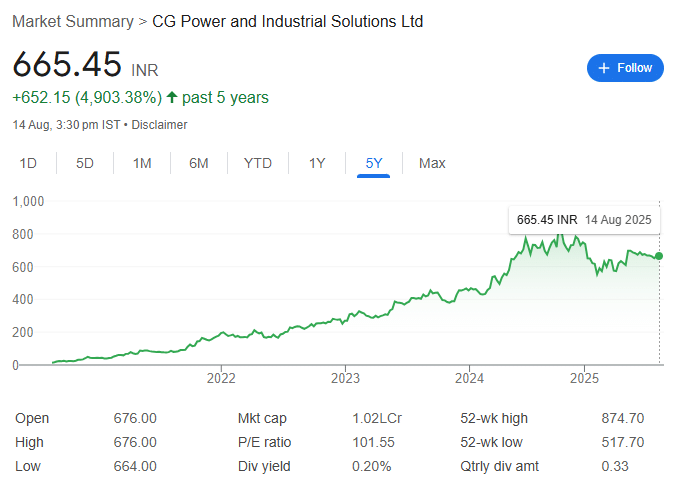
Task: Click the Low value 664.00
Action: tap(135, 466)
